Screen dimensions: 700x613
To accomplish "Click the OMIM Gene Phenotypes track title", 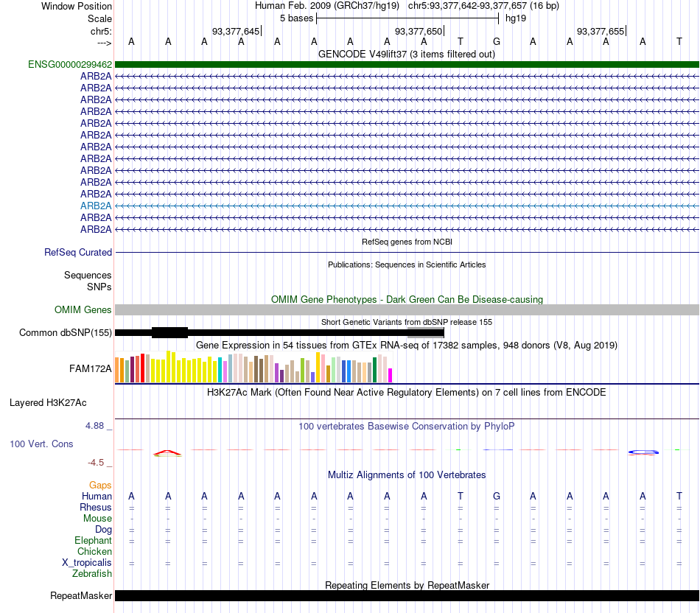I will pyautogui.click(x=407, y=299).
